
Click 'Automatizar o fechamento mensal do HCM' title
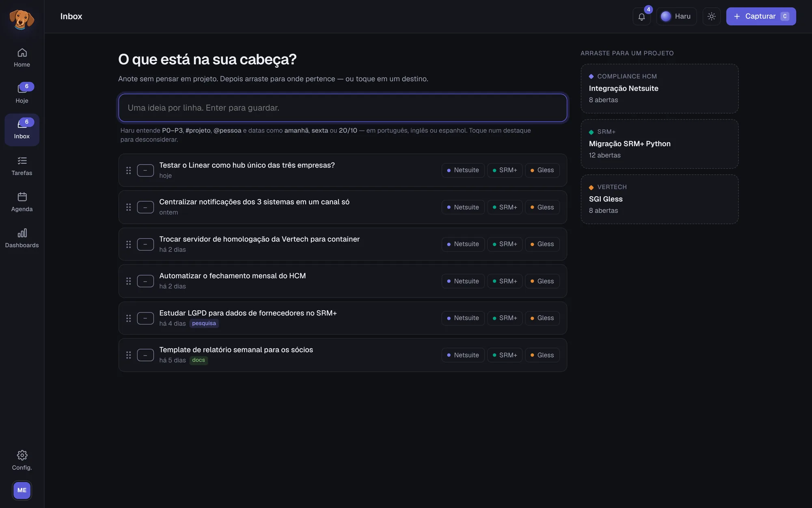click(x=233, y=276)
